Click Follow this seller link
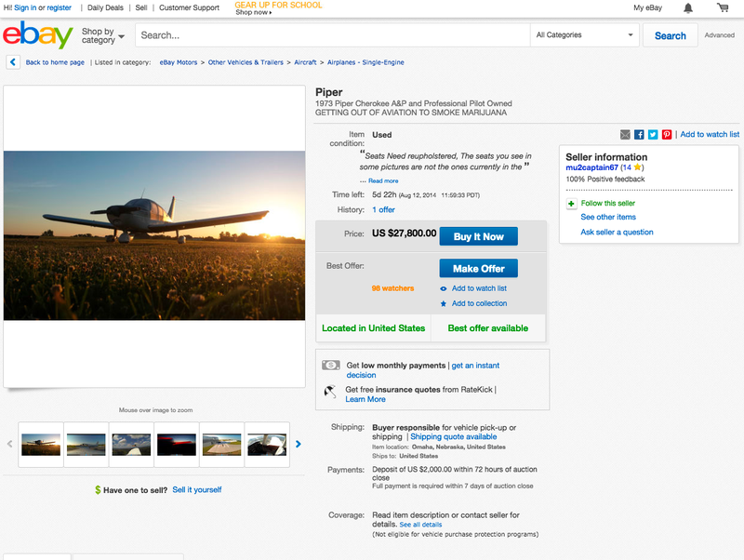The height and width of the screenshot is (560, 744). pyautogui.click(x=608, y=203)
